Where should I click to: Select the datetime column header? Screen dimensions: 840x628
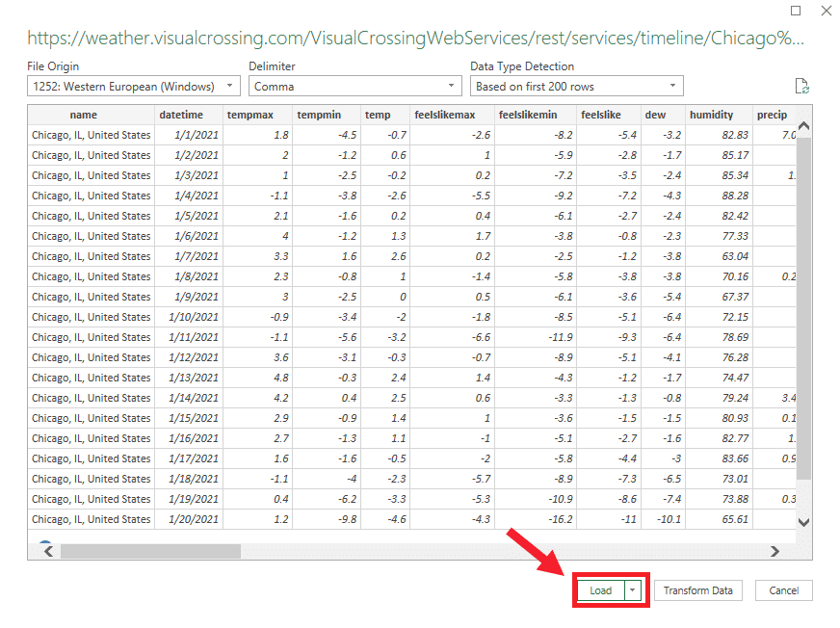[190, 115]
